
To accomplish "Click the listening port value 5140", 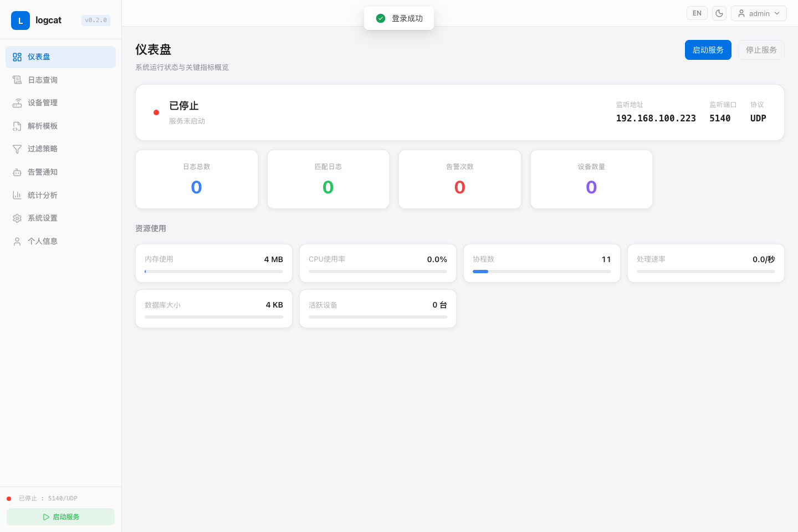I will coord(720,119).
